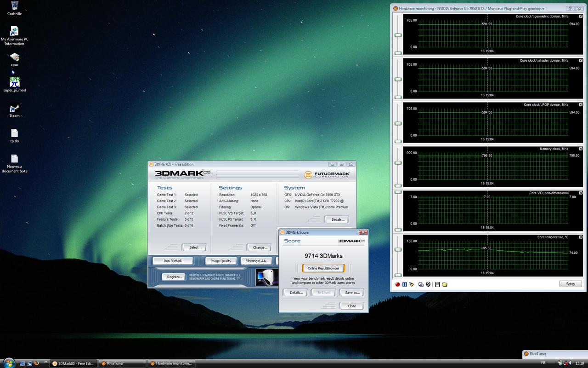The width and height of the screenshot is (588, 368).
Task: Click the core temperature graph's 95.00 reading
Action: pyautogui.click(x=487, y=248)
